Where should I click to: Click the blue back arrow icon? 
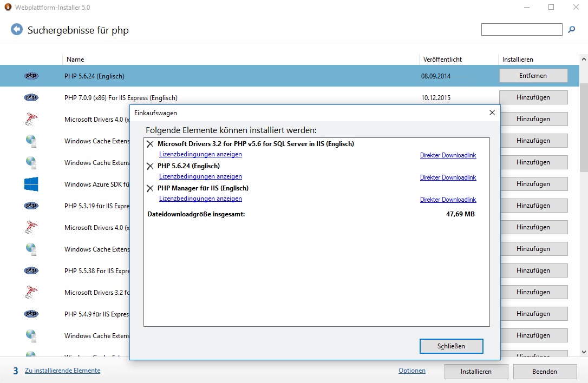[x=16, y=29]
